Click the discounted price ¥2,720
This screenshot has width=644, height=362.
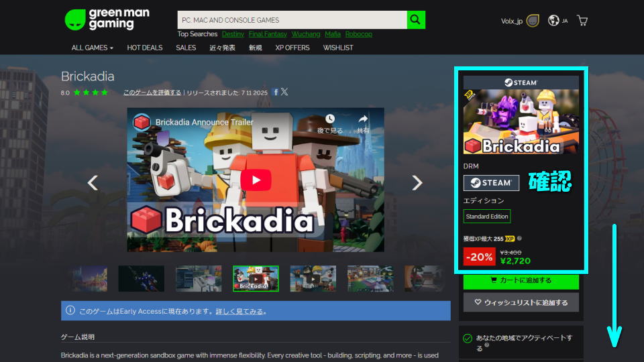tap(515, 261)
